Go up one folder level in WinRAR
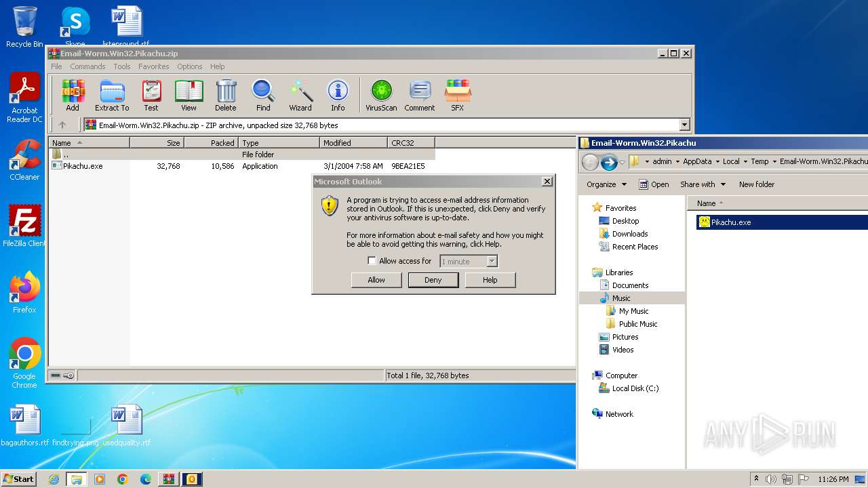This screenshot has width=868, height=488. 62,125
